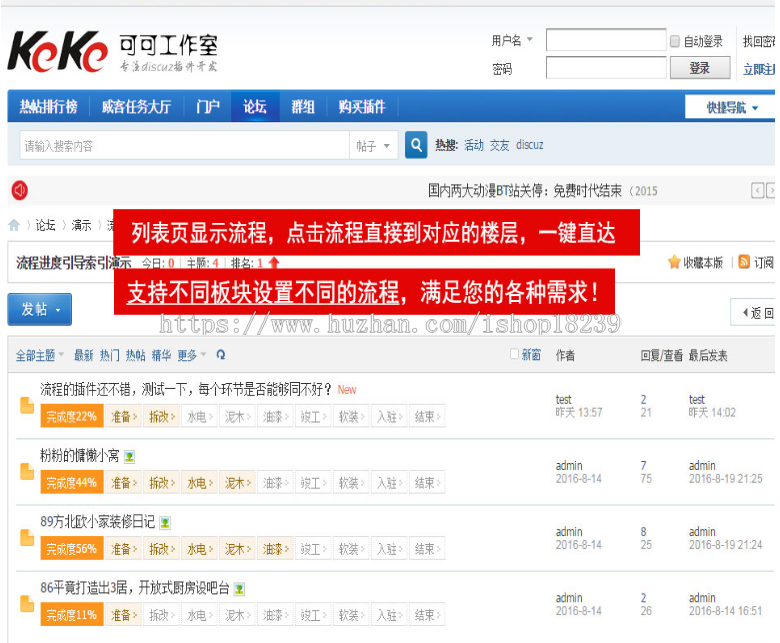This screenshot has height=643, width=780.
Task: Click image attachment icon after 开放式厨房设吧台
Action: tap(239, 589)
